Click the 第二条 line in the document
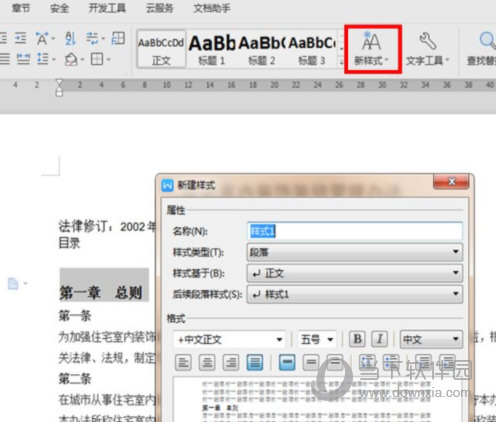The height and width of the screenshot is (422, 496). pos(75,379)
